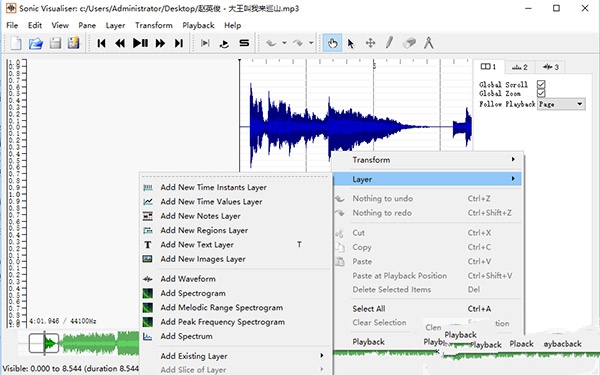Open the Layer menu in menu bar
This screenshot has width=600, height=375.
(115, 25)
